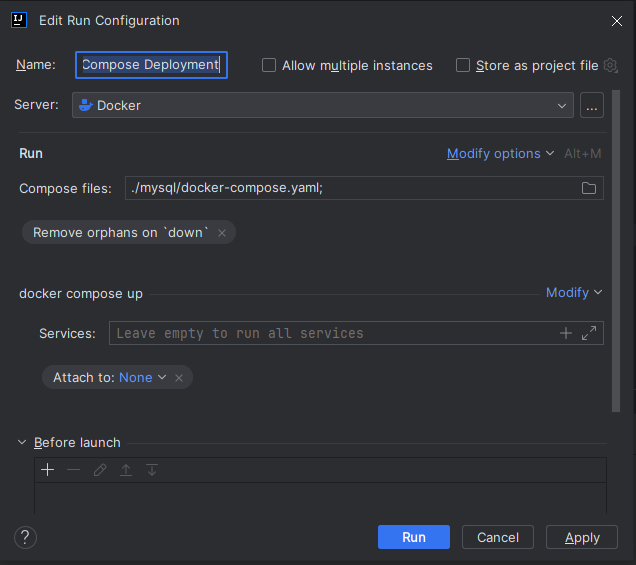This screenshot has width=636, height=565.
Task: Open the docker compose up Modify menu
Action: [x=574, y=293]
